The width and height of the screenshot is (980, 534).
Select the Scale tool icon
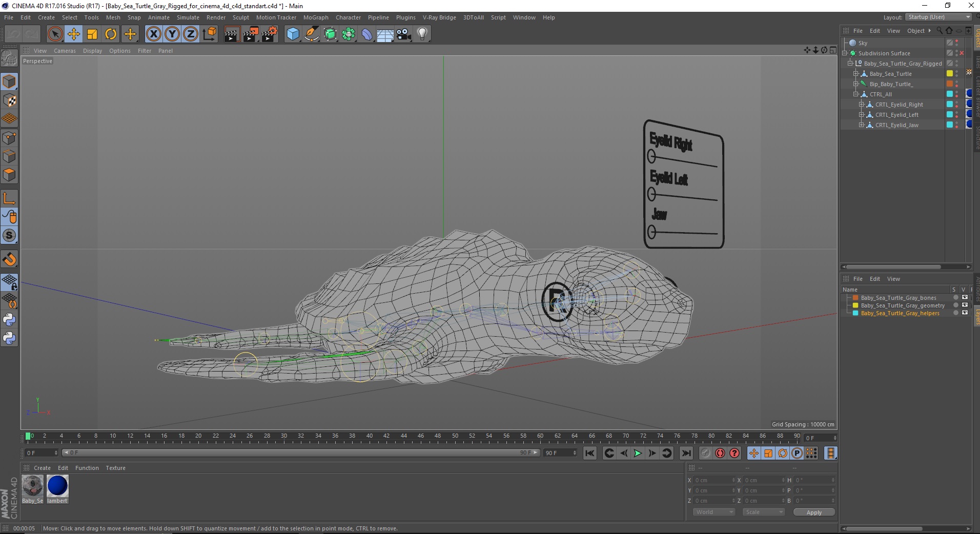pyautogui.click(x=92, y=34)
